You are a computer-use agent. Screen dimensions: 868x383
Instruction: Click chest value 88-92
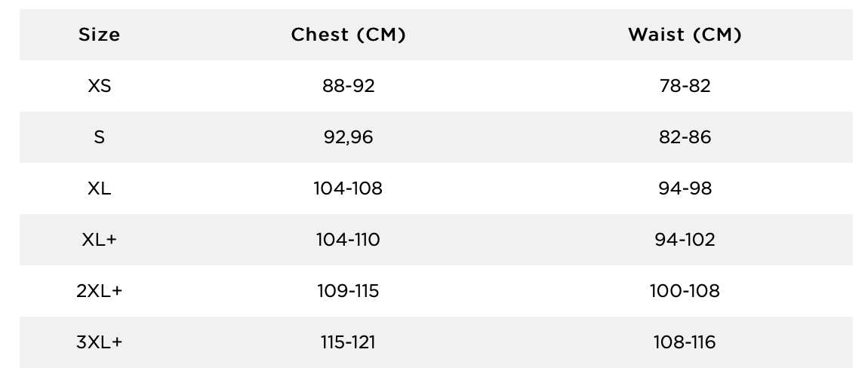pyautogui.click(x=348, y=86)
